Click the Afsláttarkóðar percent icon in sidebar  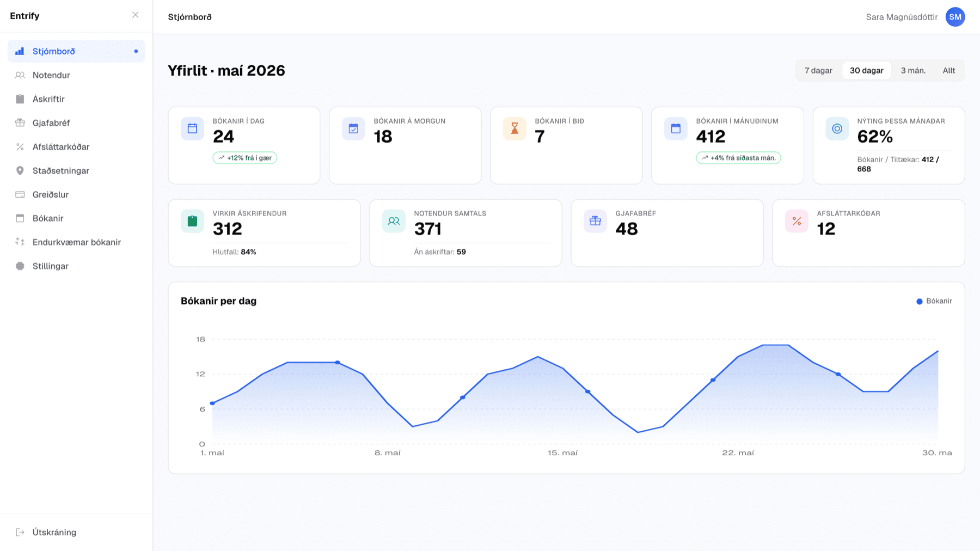(x=20, y=147)
